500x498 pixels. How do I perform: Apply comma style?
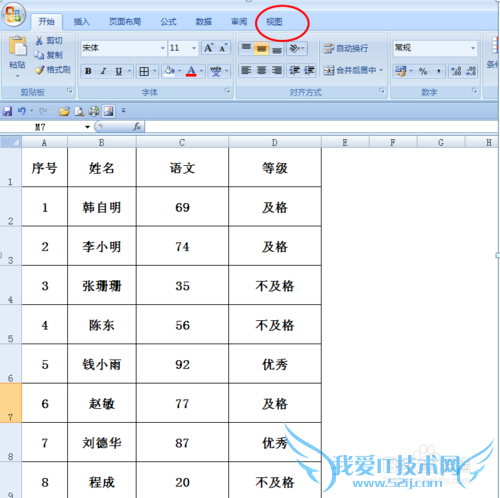[x=438, y=71]
